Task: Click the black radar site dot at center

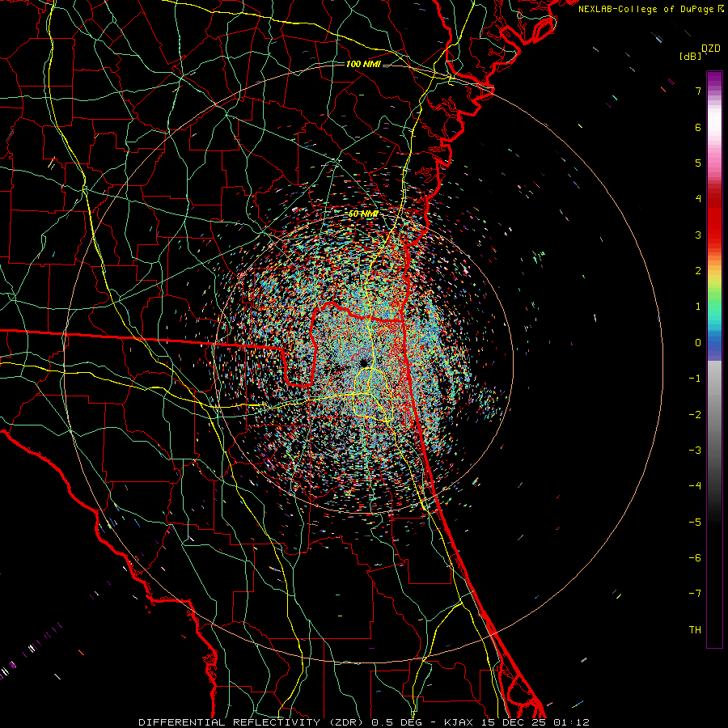Action: tap(363, 362)
